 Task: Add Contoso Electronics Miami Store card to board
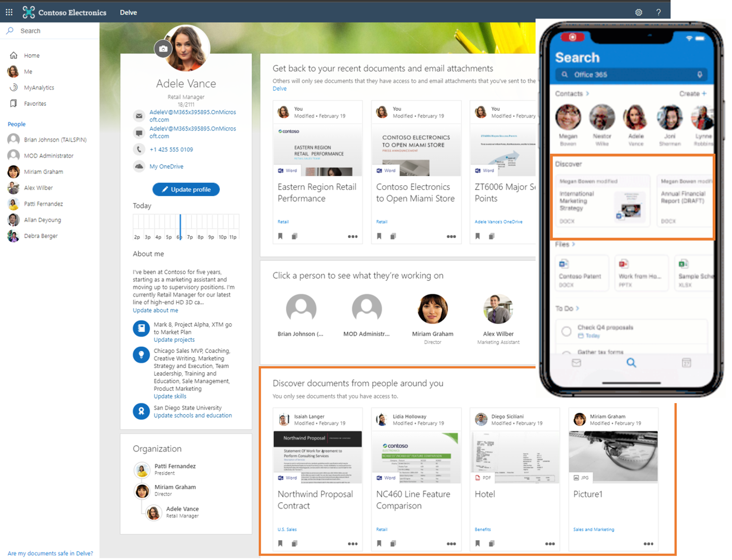point(393,236)
